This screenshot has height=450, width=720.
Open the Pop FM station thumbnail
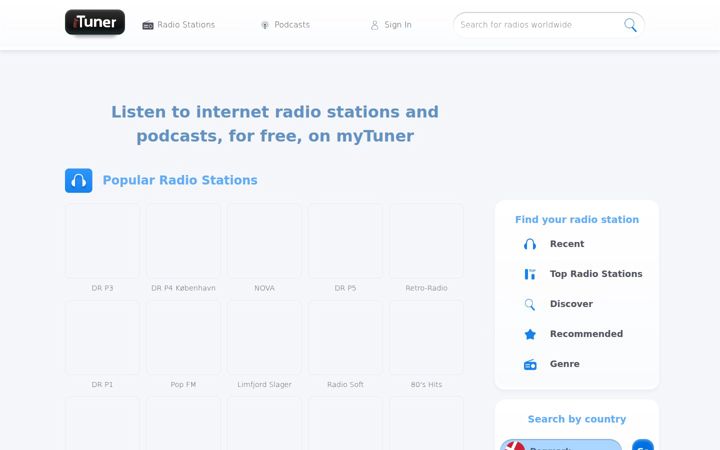[x=183, y=338]
